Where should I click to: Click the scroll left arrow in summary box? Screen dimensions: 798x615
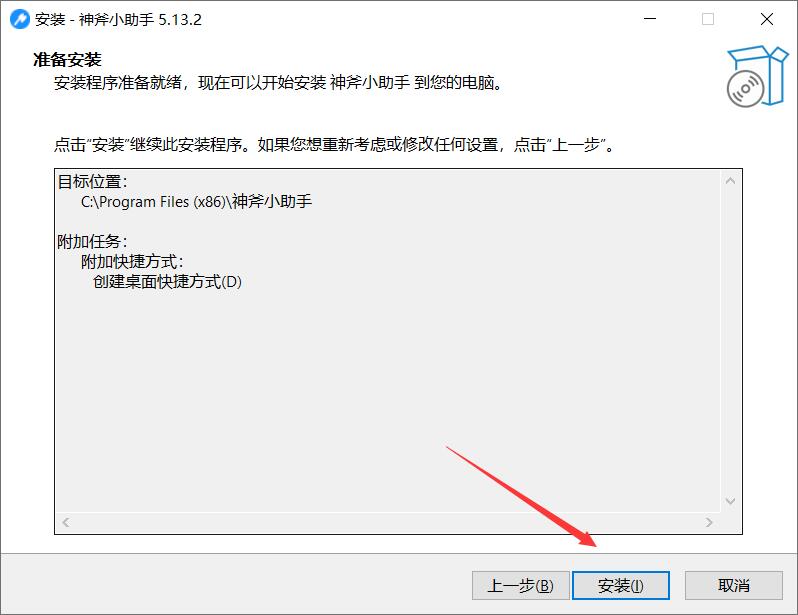tap(66, 522)
